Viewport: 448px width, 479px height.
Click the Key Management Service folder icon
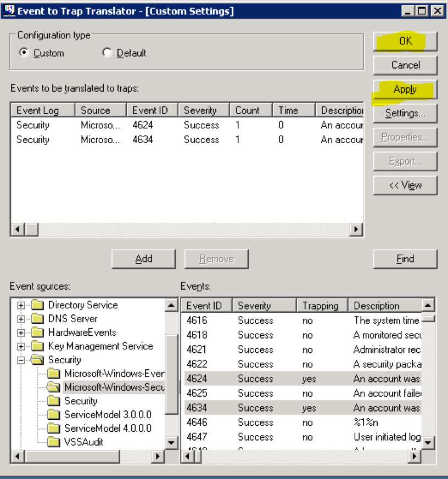coord(37,346)
